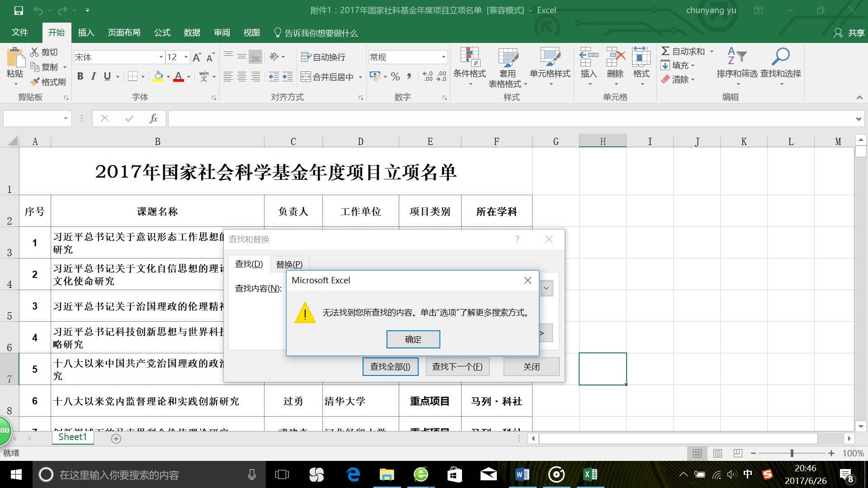Click the OK (确定) button
The image size is (868, 488).
[413, 339]
